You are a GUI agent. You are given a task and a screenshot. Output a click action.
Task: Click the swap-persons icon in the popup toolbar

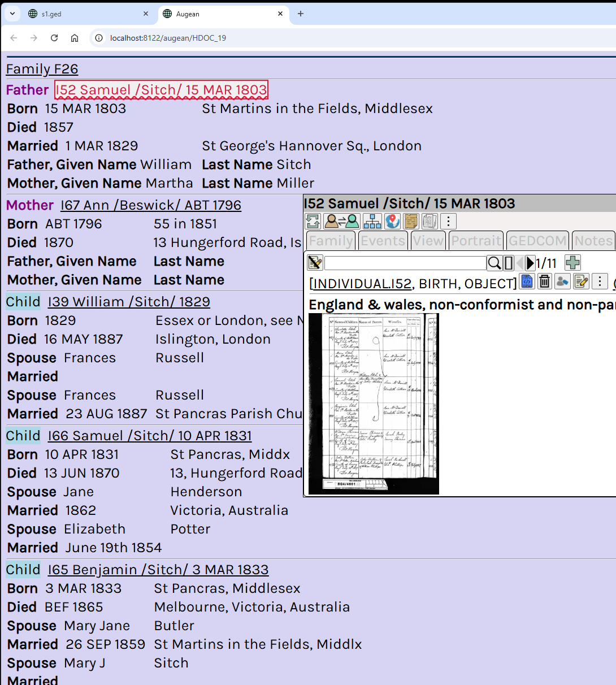341,221
